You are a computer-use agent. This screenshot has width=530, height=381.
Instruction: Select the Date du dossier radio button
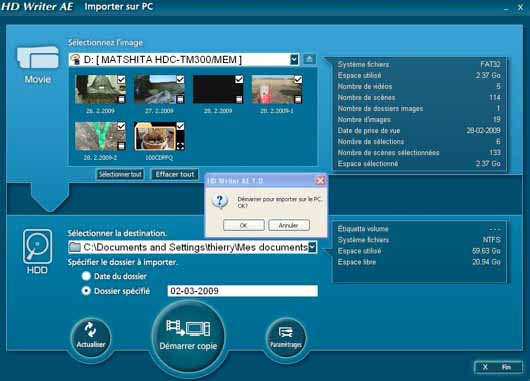click(x=86, y=276)
